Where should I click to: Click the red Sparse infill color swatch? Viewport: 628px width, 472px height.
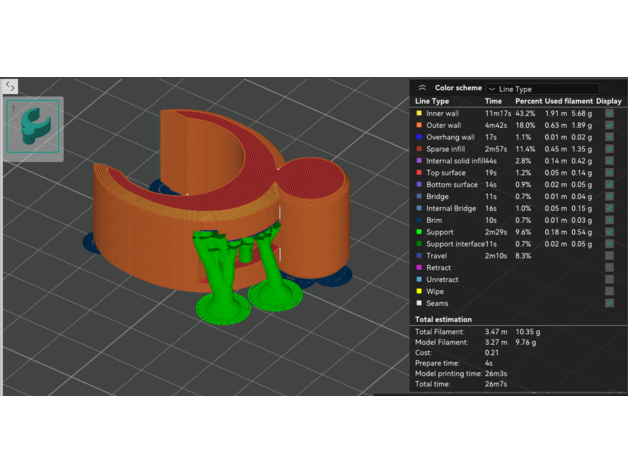coord(418,149)
